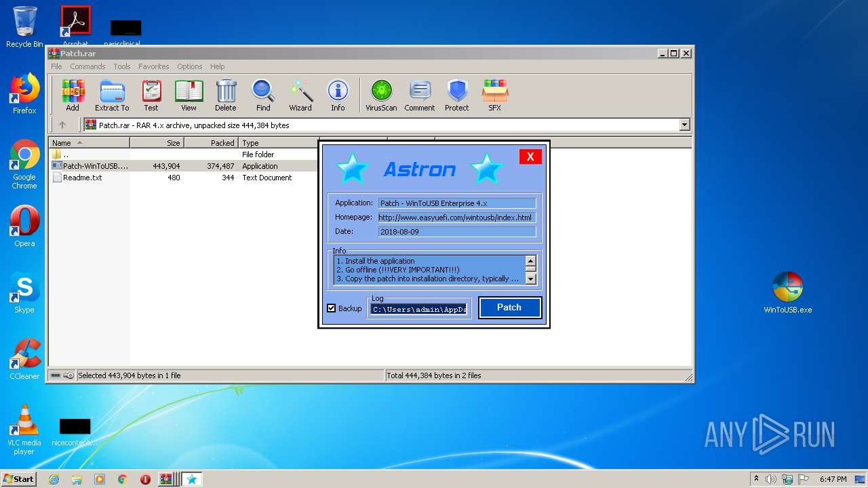Click the volume speaker tray icon
This screenshot has width=868, height=488.
point(770,479)
